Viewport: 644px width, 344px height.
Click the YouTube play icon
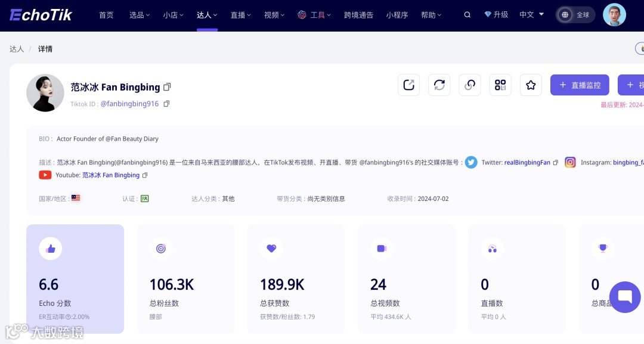click(x=45, y=175)
